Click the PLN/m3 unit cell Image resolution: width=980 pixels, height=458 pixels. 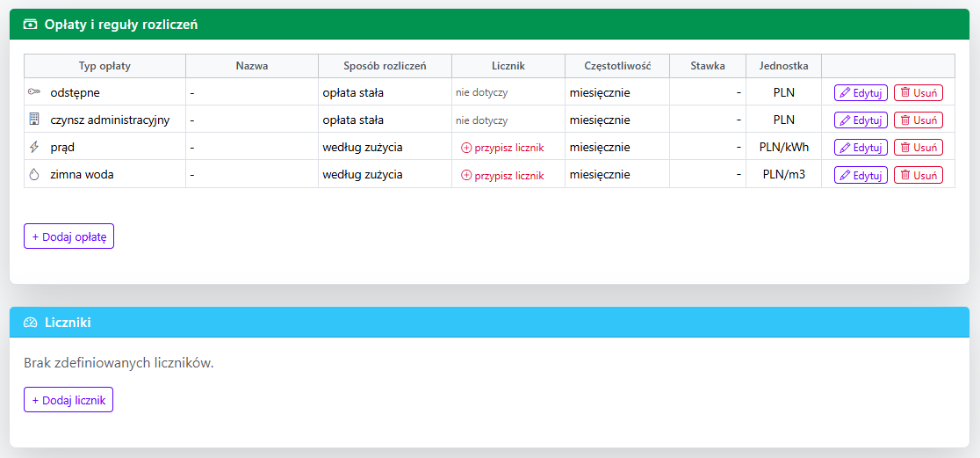[x=784, y=175]
